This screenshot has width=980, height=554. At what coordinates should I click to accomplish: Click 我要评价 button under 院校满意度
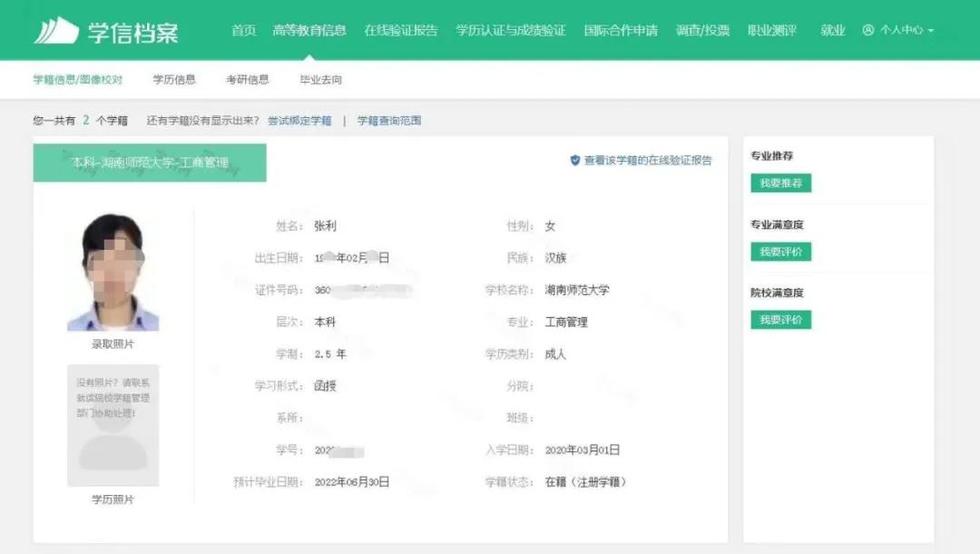[x=781, y=321]
